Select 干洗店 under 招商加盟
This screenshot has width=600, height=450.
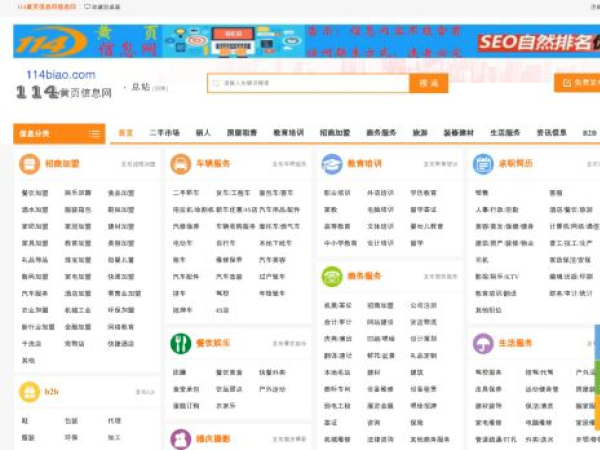tap(31, 344)
